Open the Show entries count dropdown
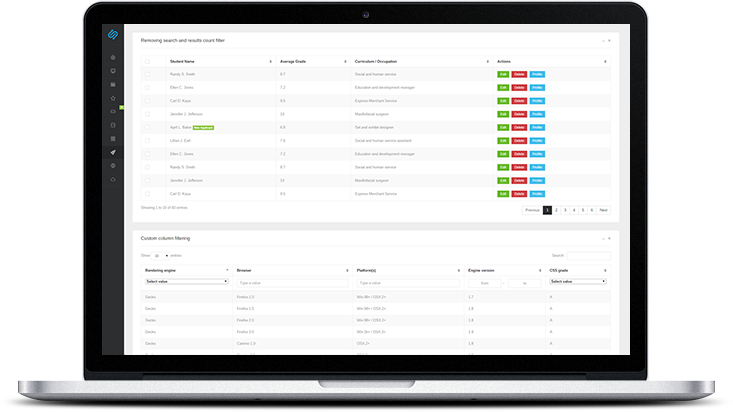This screenshot has height=412, width=733. 158,256
